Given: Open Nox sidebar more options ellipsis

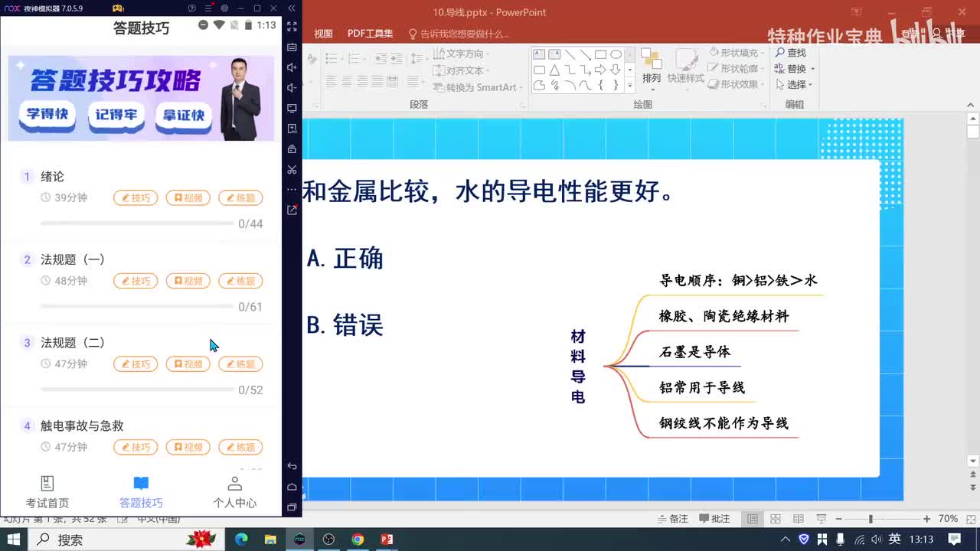Looking at the screenshot, I should pyautogui.click(x=292, y=189).
